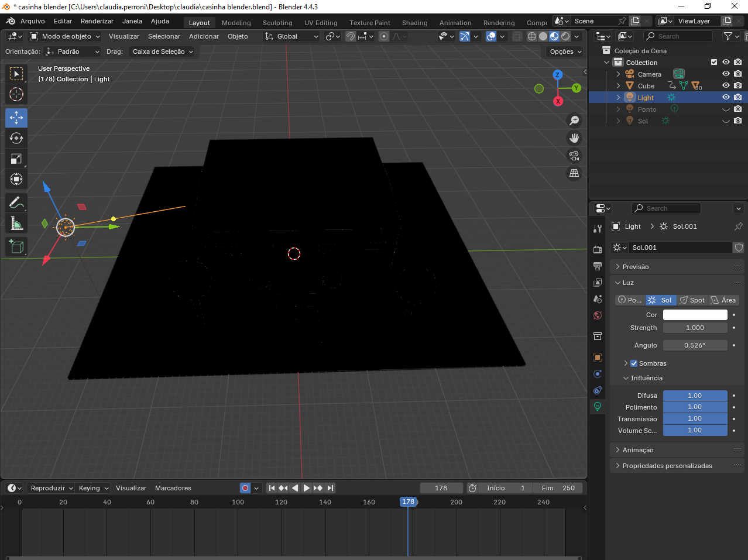Switch viewport to wireframe shading
Screen dimensions: 748x560
point(532,36)
